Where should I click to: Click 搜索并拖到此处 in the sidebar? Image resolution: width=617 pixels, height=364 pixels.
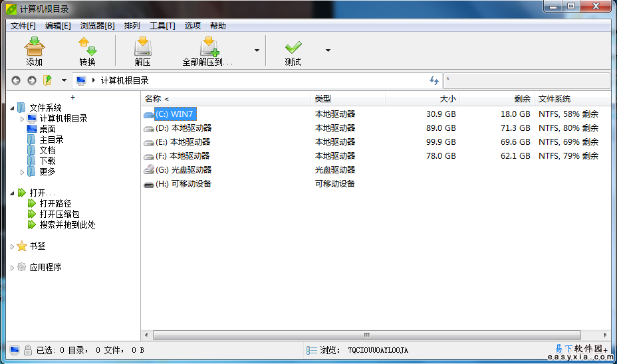67,225
